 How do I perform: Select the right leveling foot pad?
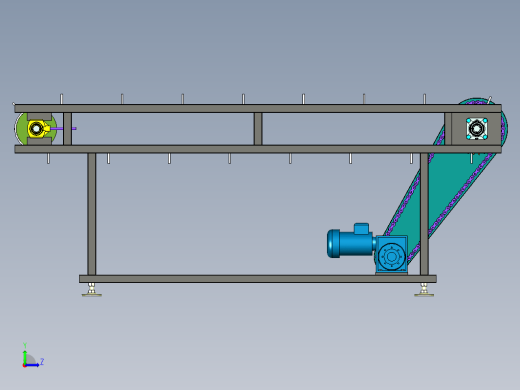pos(424,294)
